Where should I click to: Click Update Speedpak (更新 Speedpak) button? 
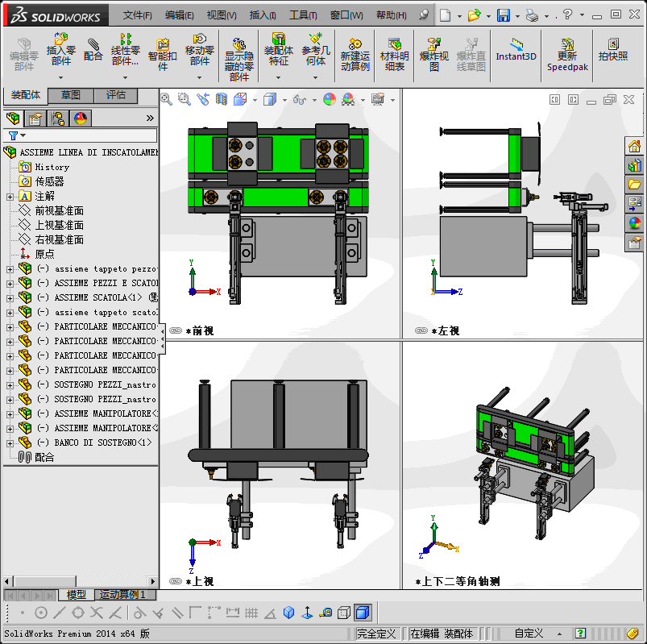click(567, 55)
